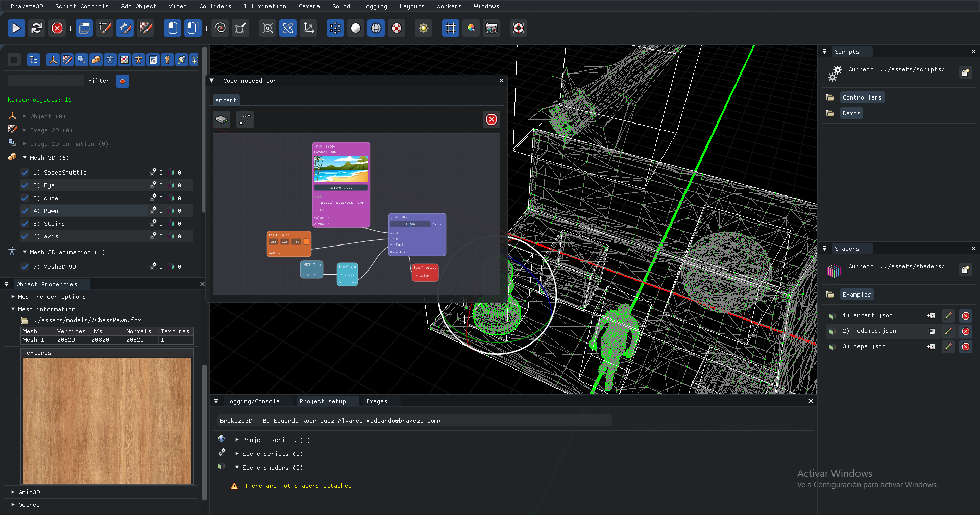Image resolution: width=980 pixels, height=515 pixels.
Task: Click the Play button to run the scene
Action: pyautogui.click(x=16, y=28)
